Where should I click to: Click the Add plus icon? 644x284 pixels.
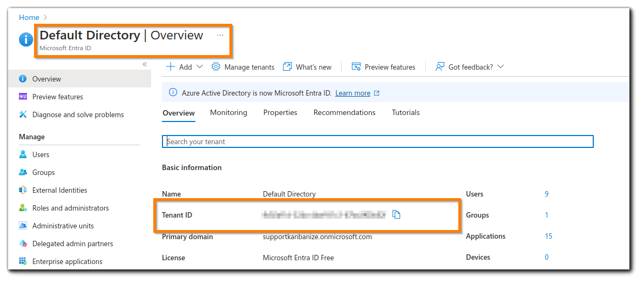point(170,66)
